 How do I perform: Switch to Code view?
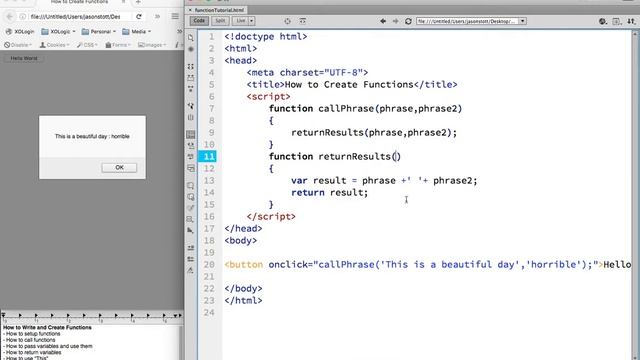click(x=199, y=21)
